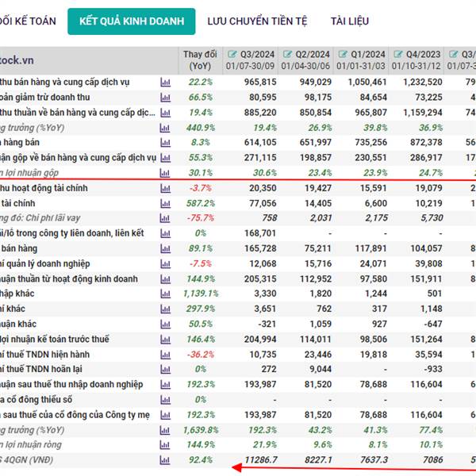Open chart icon for sau thuế thu nhập doanh nghiệp row
Viewport: 476px width, 476px height.
[165, 385]
